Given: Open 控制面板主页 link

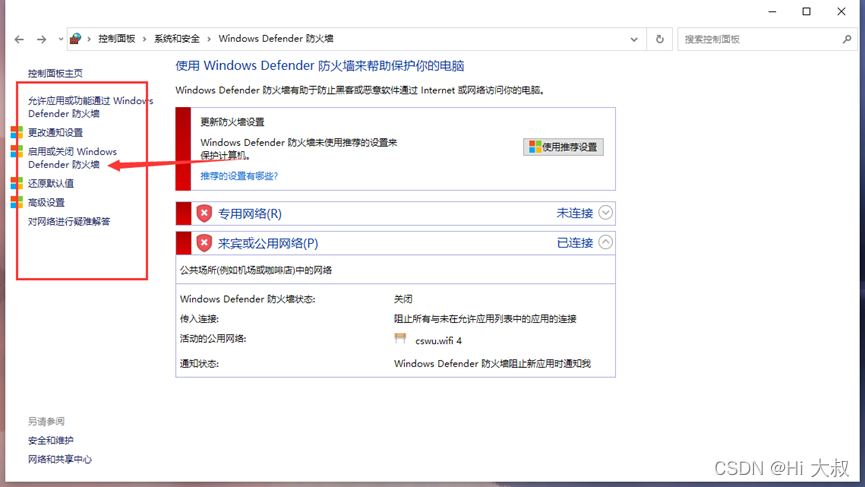Looking at the screenshot, I should pyautogui.click(x=55, y=73).
